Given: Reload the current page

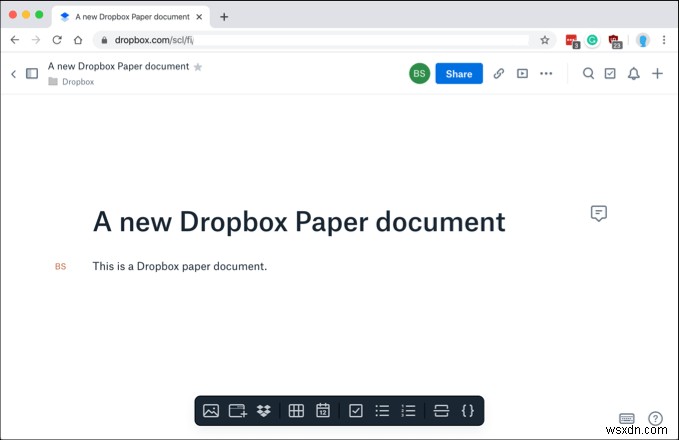Looking at the screenshot, I should (57, 40).
